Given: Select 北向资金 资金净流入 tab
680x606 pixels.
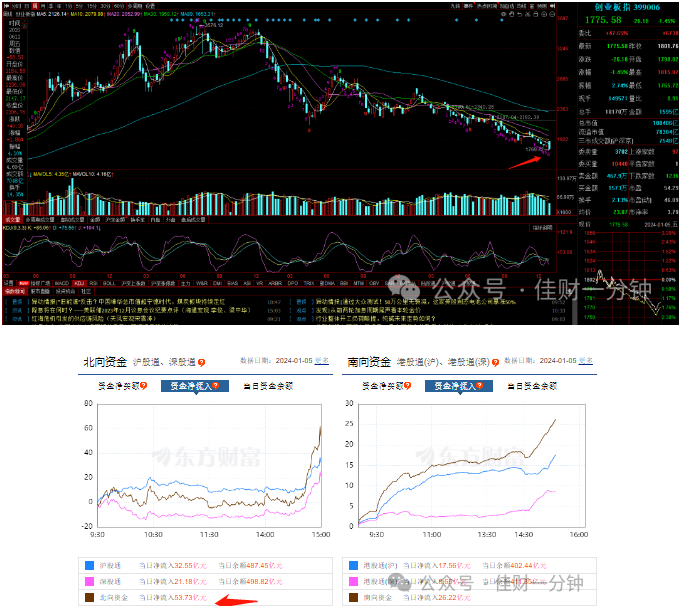Looking at the screenshot, I should [195, 386].
